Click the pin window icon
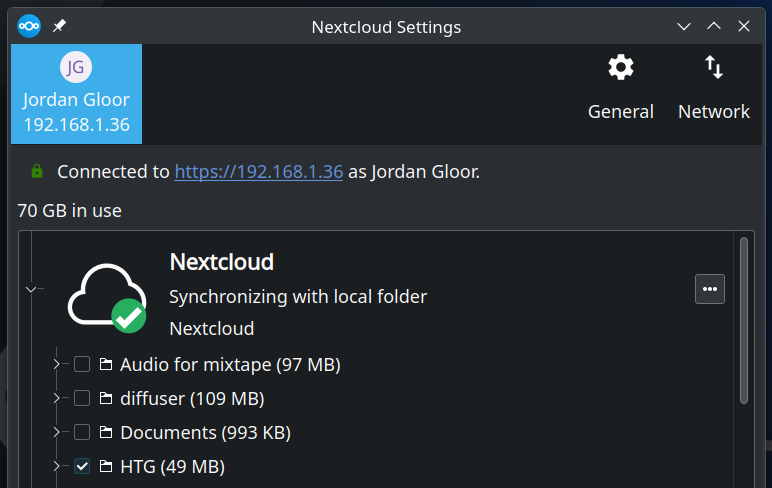This screenshot has height=488, width=772. [x=60, y=27]
